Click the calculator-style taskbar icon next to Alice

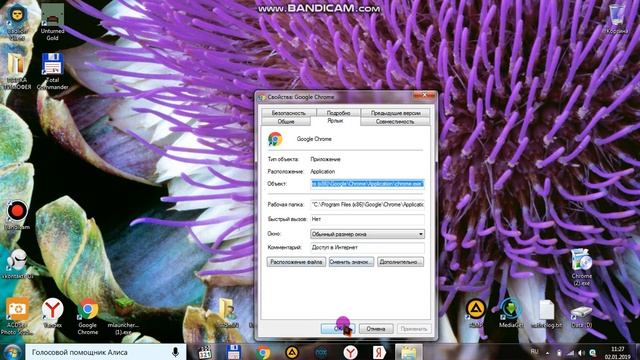[x=204, y=352]
